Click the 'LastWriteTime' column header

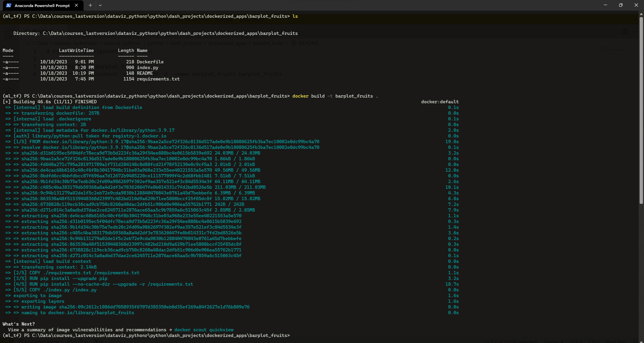tap(76, 50)
